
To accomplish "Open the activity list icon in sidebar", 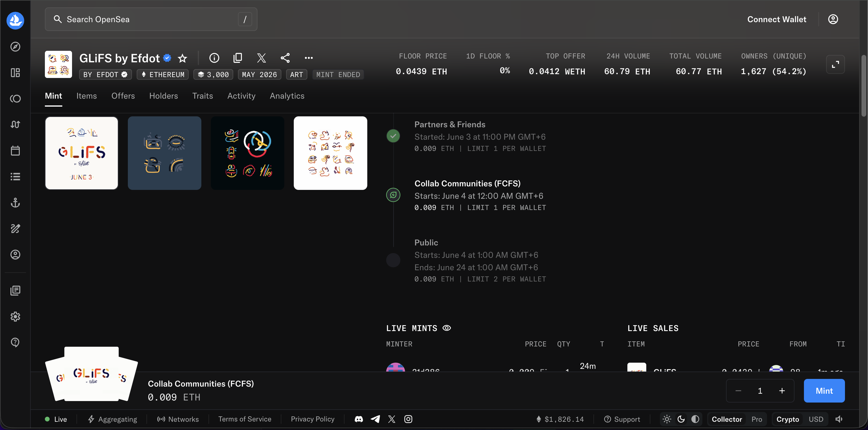I will (15, 176).
